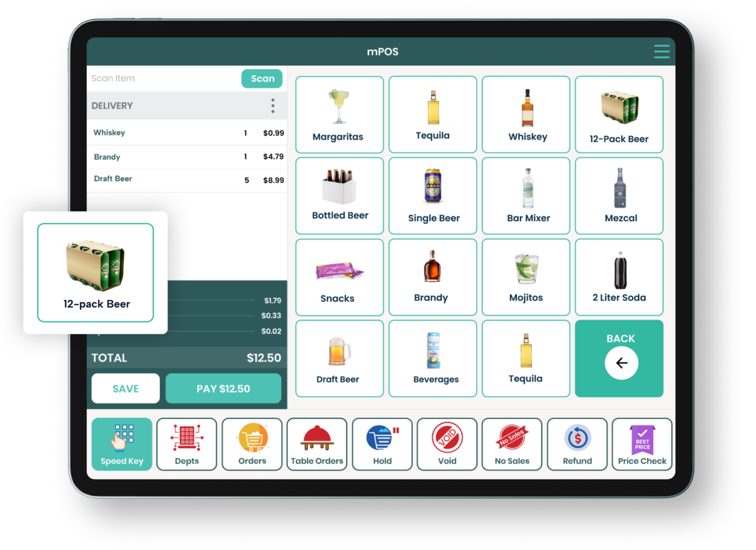756x550 pixels.
Task: Expand the Delivery three-dot options menu
Action: coord(273,106)
